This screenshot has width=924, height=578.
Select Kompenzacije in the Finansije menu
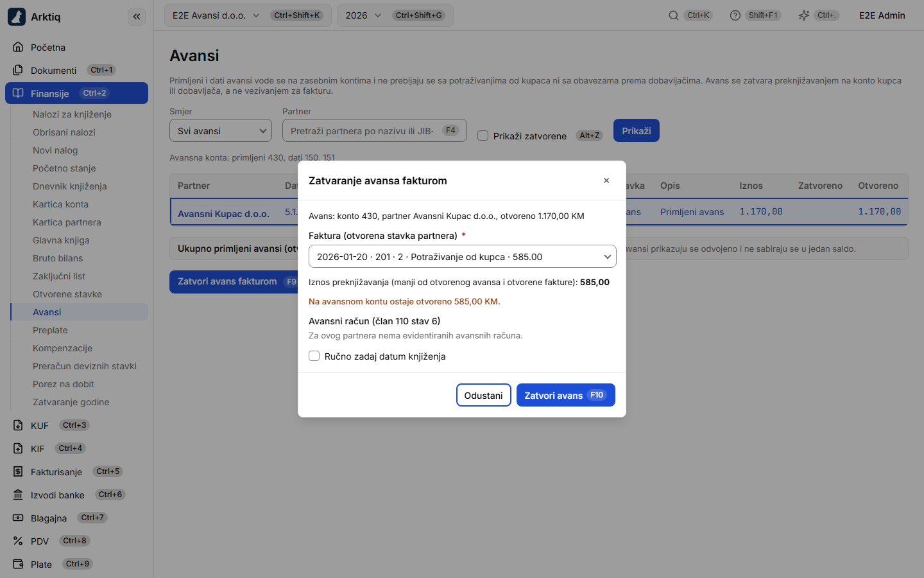tap(63, 348)
